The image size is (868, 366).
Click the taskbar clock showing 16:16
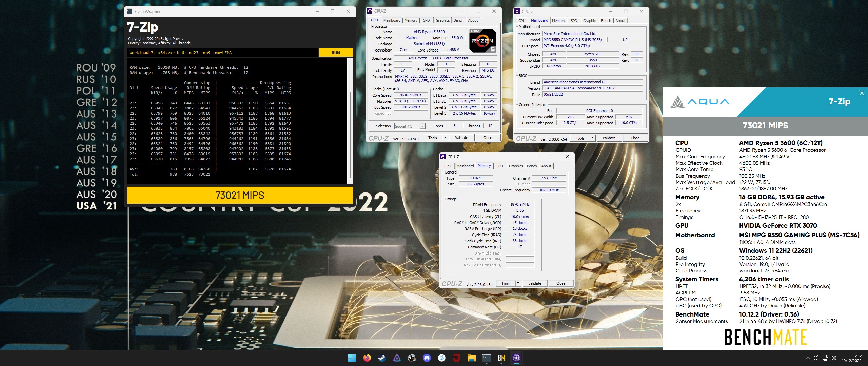(x=851, y=358)
